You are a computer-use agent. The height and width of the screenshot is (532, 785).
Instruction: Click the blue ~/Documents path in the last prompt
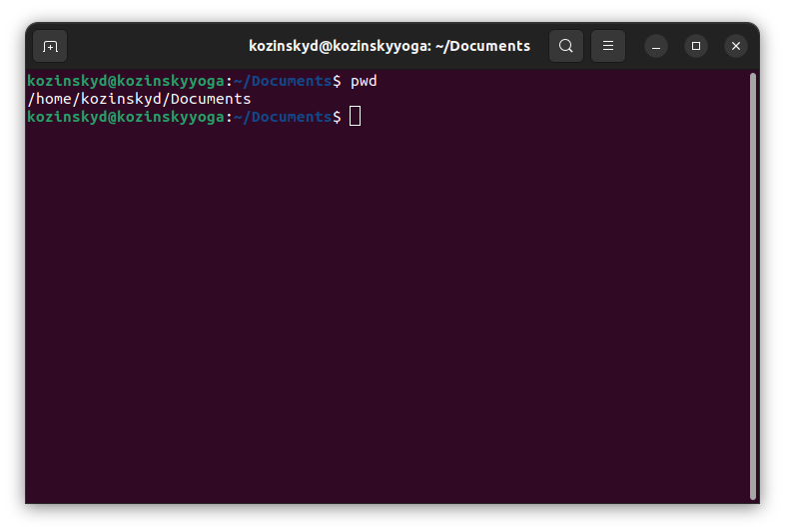(283, 117)
